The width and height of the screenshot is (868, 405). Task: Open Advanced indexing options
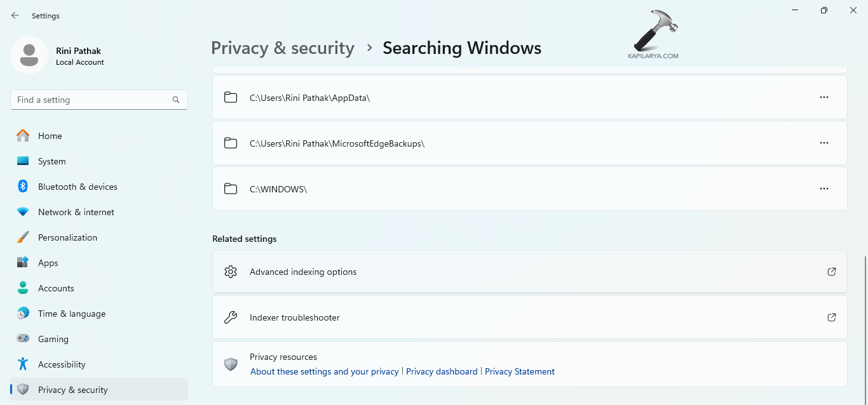click(303, 272)
